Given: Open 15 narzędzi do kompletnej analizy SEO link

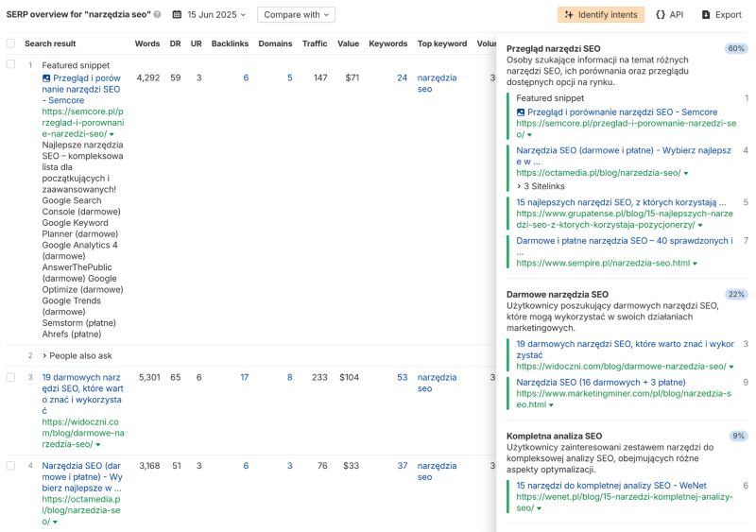Looking at the screenshot, I should (611, 486).
